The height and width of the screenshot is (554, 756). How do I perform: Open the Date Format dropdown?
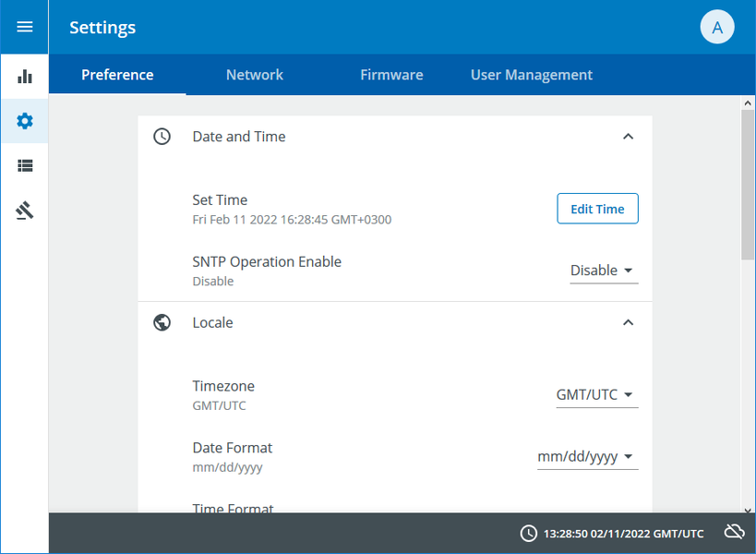[x=587, y=456]
